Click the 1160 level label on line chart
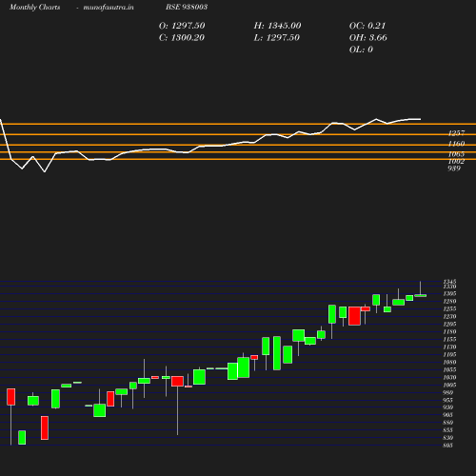Image resolution: width=476 pixels, height=476 pixels. (x=456, y=144)
